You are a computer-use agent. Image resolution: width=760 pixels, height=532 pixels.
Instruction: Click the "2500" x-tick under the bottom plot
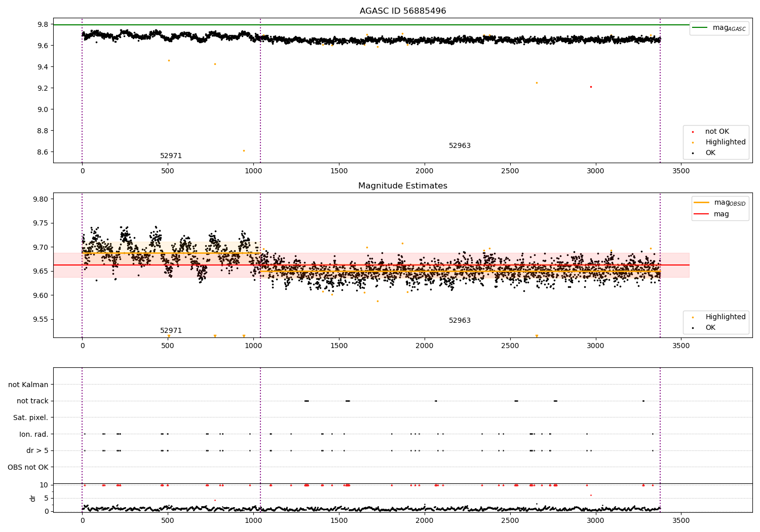(x=510, y=520)
